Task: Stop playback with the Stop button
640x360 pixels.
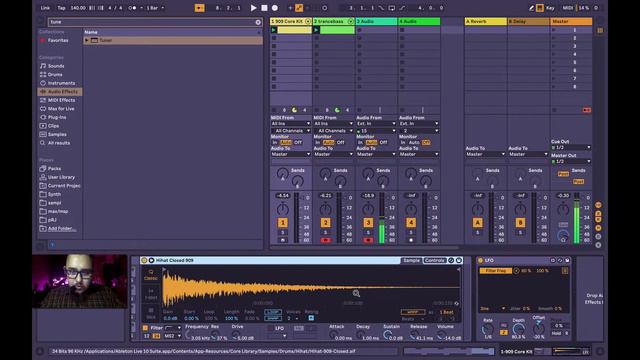Action: [264, 8]
